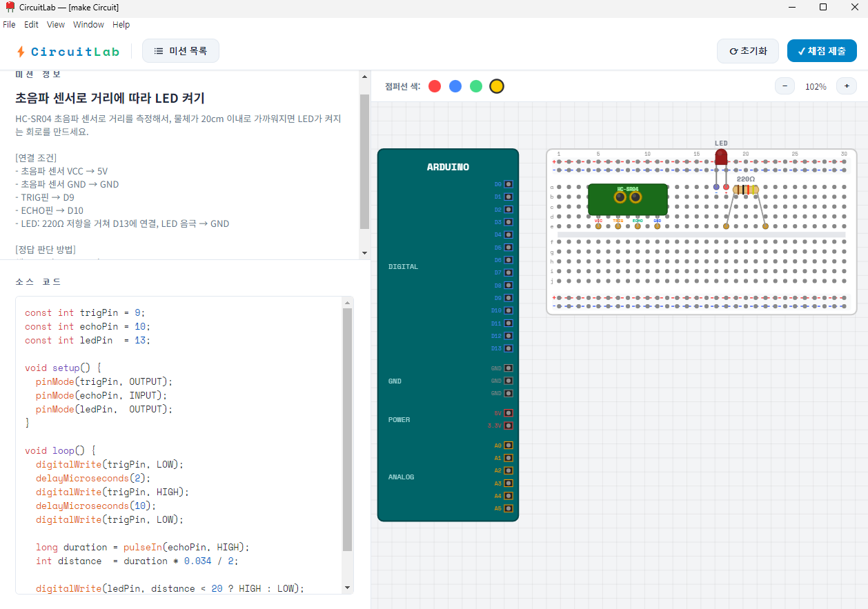Screen dimensions: 868x609
Task: Open the Help menu
Action: pos(121,24)
